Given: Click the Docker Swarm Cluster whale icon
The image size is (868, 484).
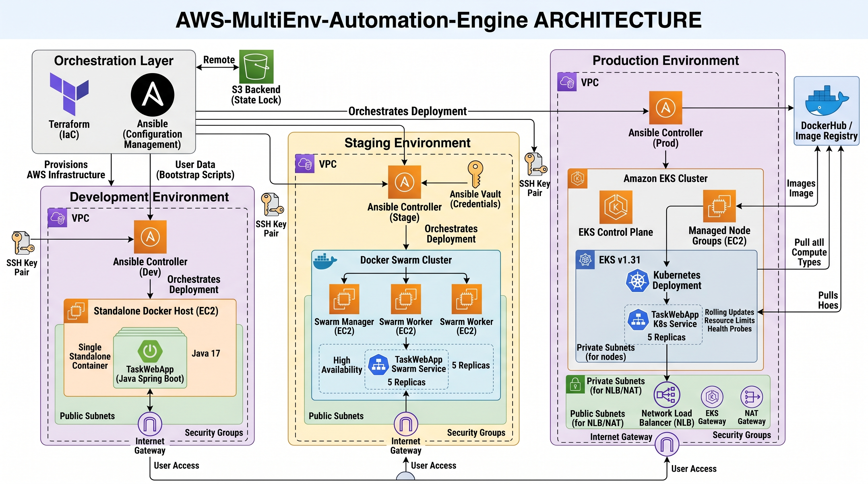Looking at the screenshot, I should pyautogui.click(x=325, y=261).
